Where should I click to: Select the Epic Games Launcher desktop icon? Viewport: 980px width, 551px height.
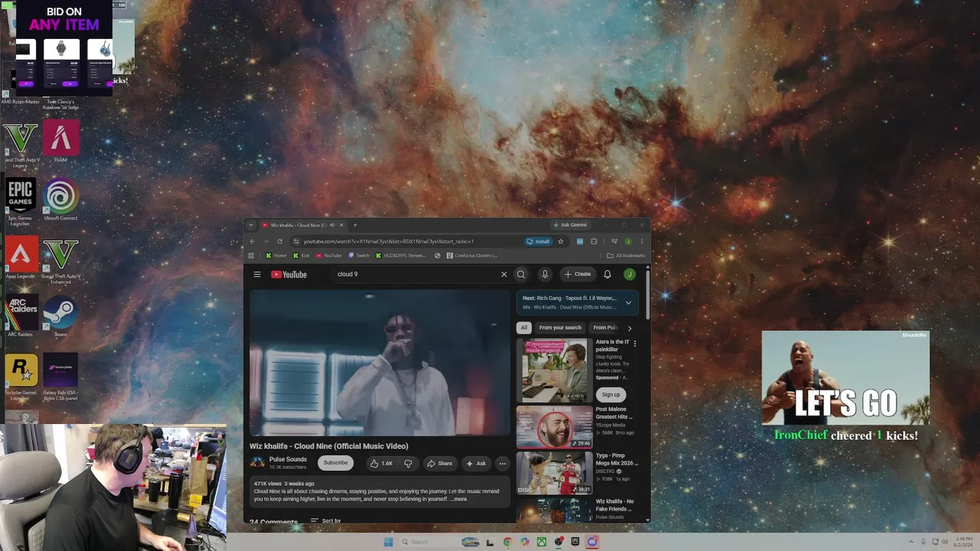coord(21,202)
